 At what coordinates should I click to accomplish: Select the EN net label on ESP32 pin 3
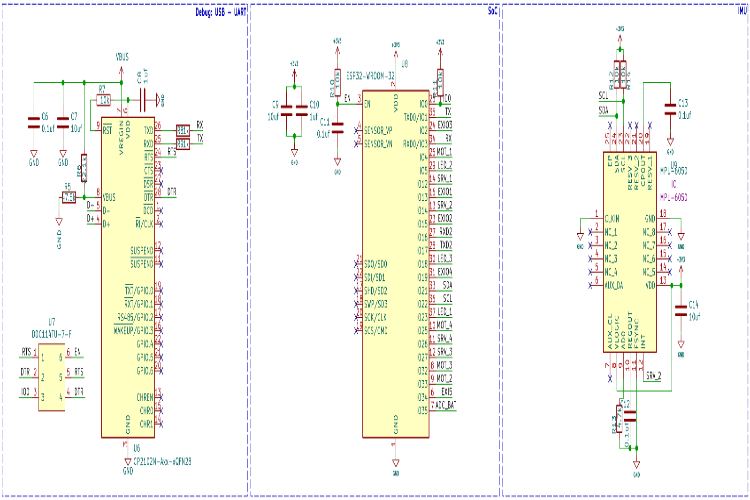coord(348,98)
